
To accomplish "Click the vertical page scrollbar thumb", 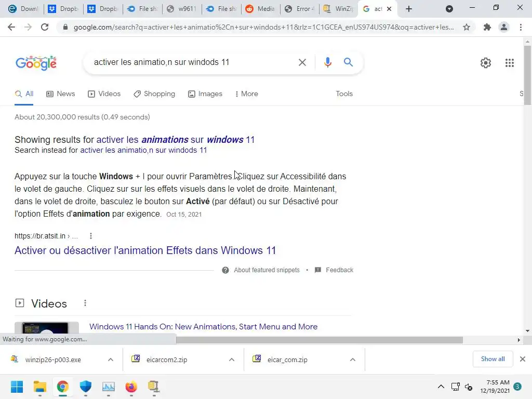I will click(527, 75).
